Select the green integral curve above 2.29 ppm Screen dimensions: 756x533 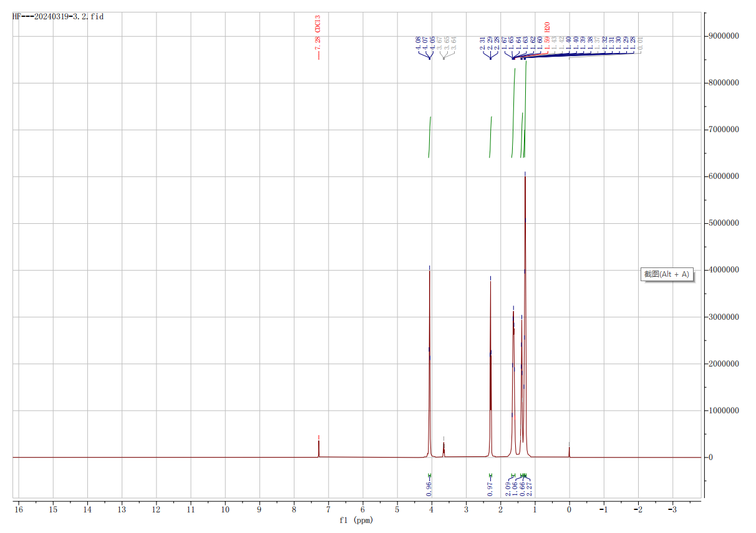[x=490, y=137]
